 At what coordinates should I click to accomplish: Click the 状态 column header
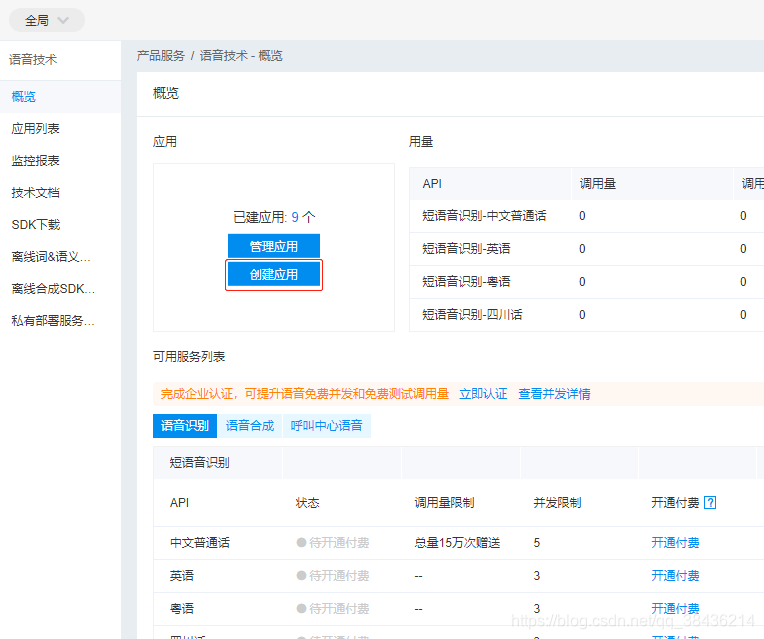(x=307, y=503)
